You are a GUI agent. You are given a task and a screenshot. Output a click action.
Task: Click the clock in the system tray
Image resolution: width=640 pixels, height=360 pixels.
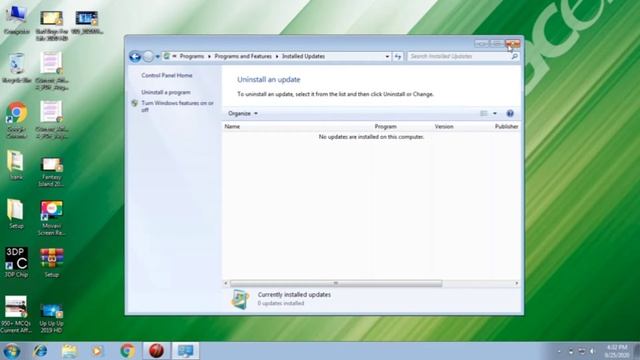(617, 351)
